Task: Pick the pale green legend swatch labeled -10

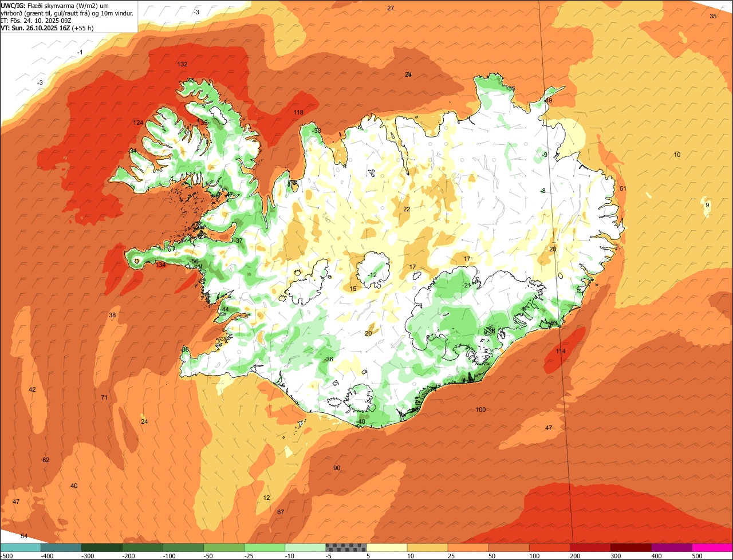Action: point(305,547)
